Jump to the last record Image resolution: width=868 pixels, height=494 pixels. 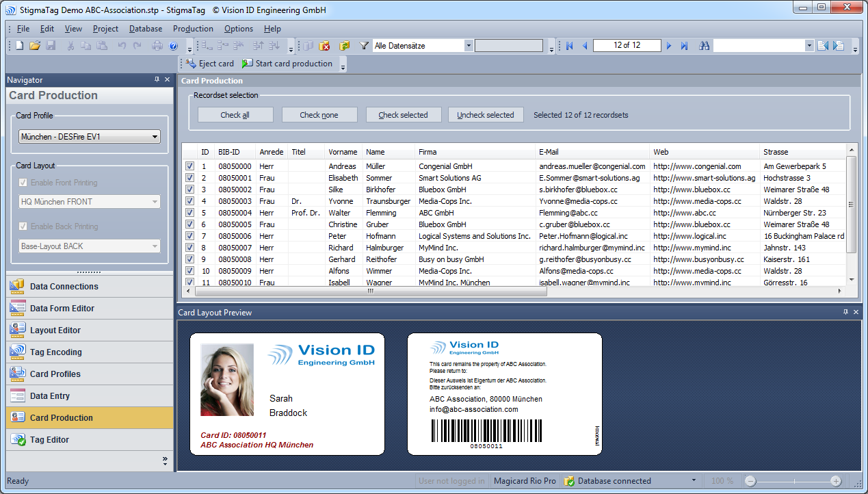[x=684, y=46]
